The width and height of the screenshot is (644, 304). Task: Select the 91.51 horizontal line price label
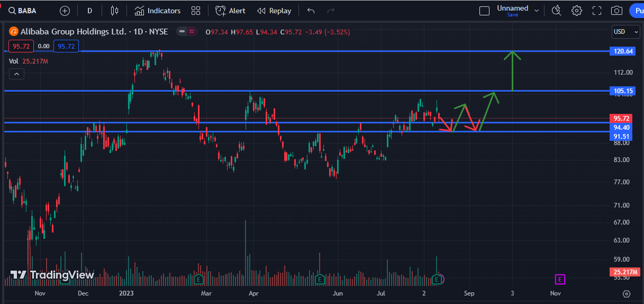pyautogui.click(x=623, y=136)
